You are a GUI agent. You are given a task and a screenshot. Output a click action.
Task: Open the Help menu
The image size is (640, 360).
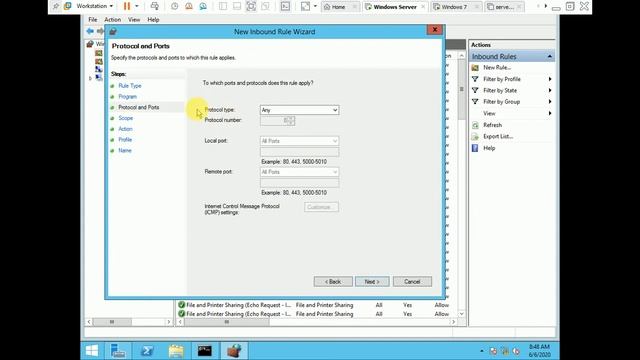(153, 20)
